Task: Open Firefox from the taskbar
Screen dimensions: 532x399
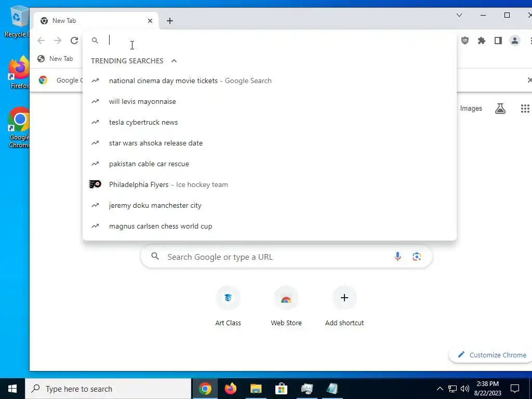Action: (x=230, y=389)
